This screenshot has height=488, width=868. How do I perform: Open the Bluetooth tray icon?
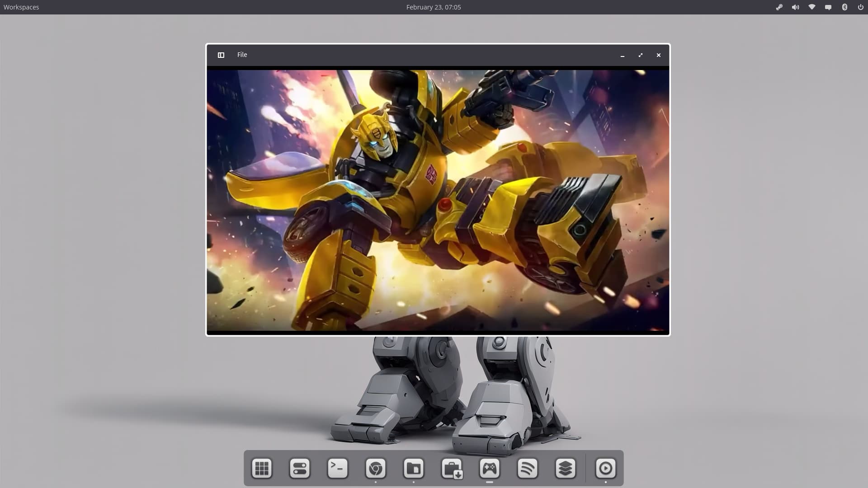844,7
